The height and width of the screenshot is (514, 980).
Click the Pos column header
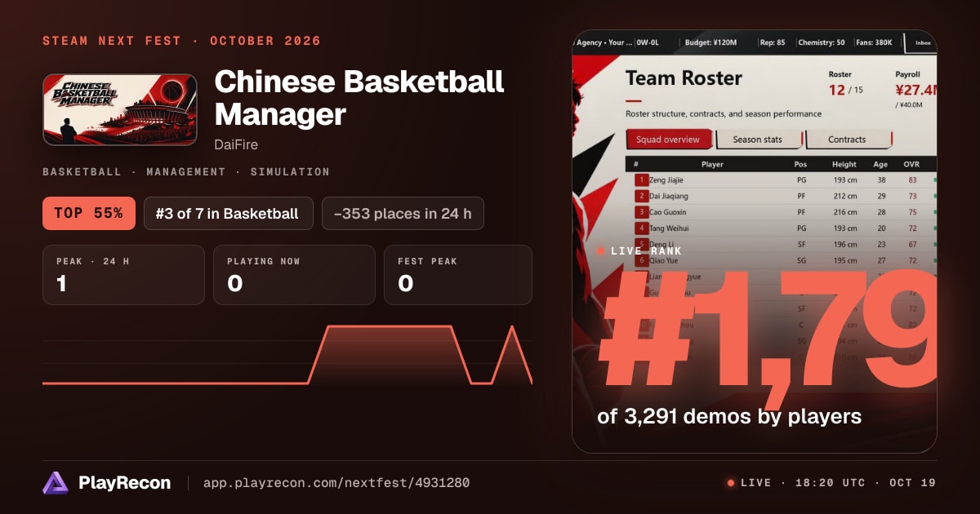[x=800, y=164]
